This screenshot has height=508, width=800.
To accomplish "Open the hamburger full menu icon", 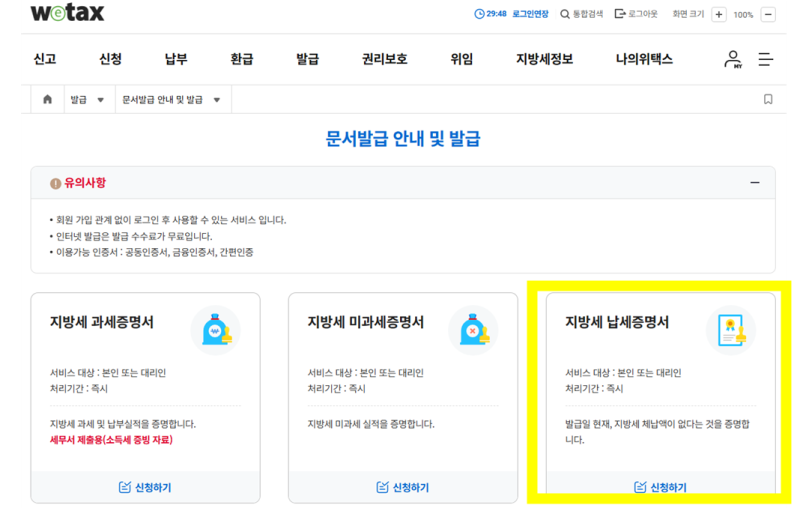I will [x=765, y=59].
